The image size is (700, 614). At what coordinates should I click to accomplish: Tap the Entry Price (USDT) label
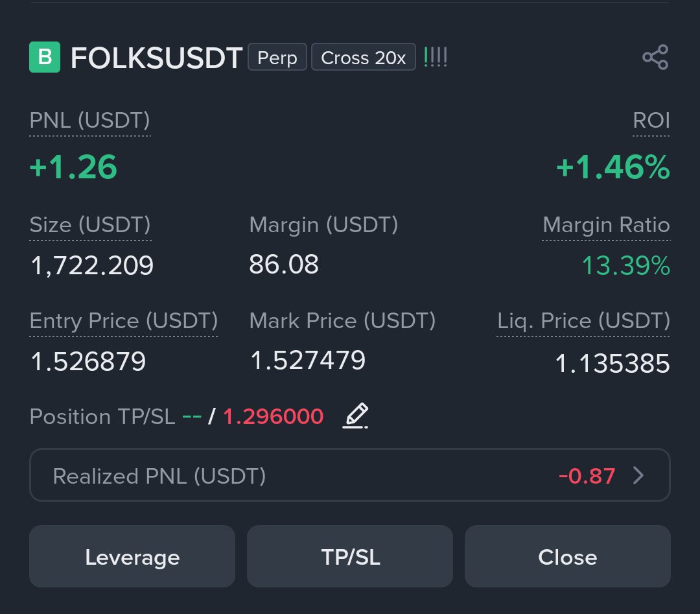click(x=124, y=321)
